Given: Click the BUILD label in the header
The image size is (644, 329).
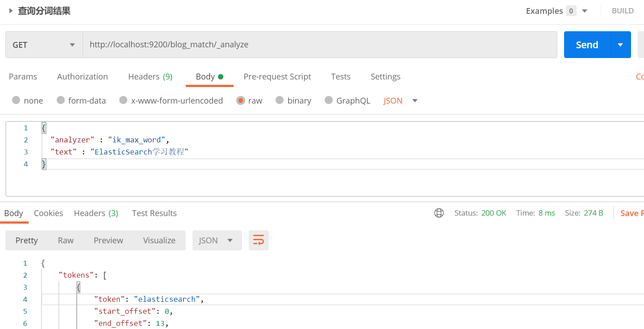Looking at the screenshot, I should point(623,11).
